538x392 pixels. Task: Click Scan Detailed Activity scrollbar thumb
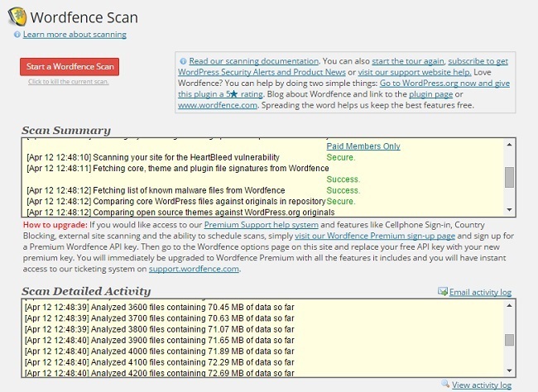click(x=510, y=340)
